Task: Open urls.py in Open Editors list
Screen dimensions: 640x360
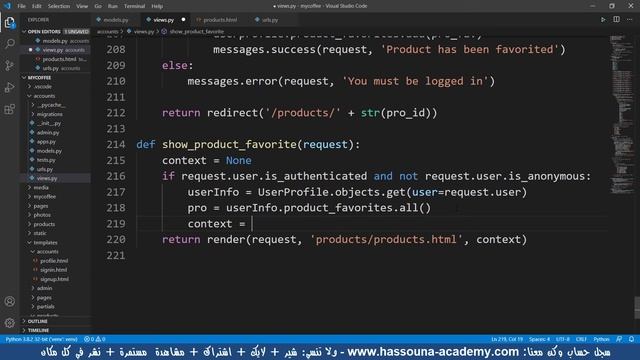Action: click(x=56, y=68)
